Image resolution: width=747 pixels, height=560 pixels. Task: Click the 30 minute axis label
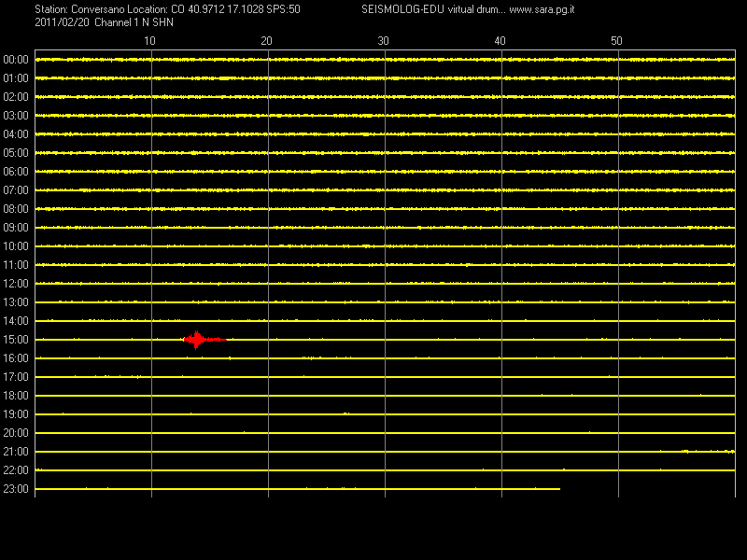tap(383, 41)
